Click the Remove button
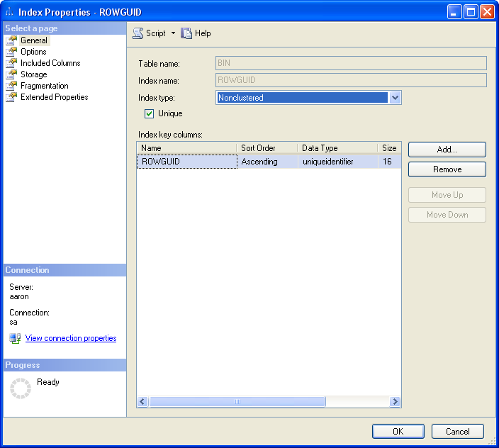499x448 pixels. (447, 169)
